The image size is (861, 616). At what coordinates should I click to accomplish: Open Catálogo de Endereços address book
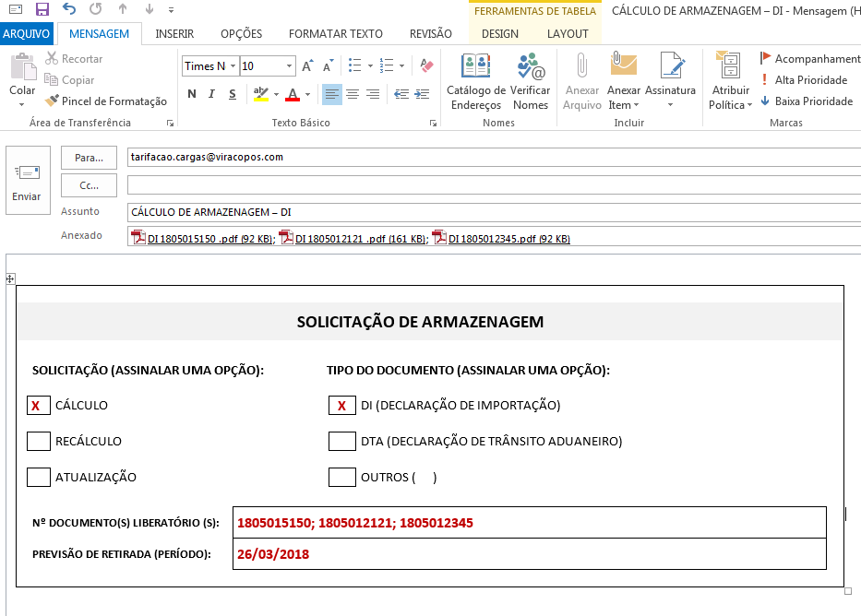coord(476,82)
